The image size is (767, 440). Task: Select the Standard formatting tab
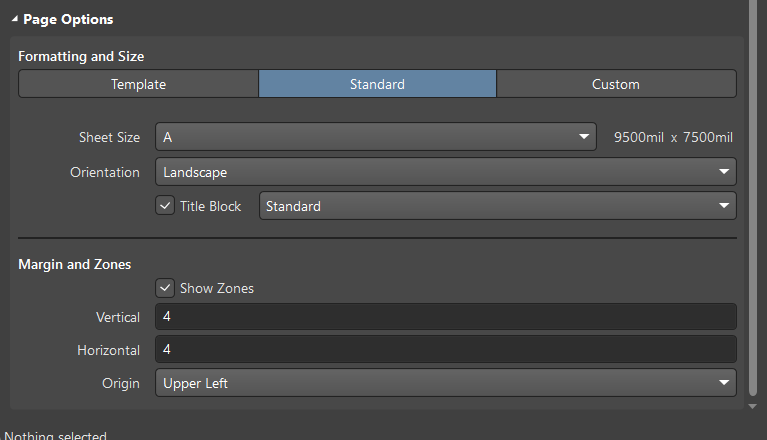tap(377, 84)
